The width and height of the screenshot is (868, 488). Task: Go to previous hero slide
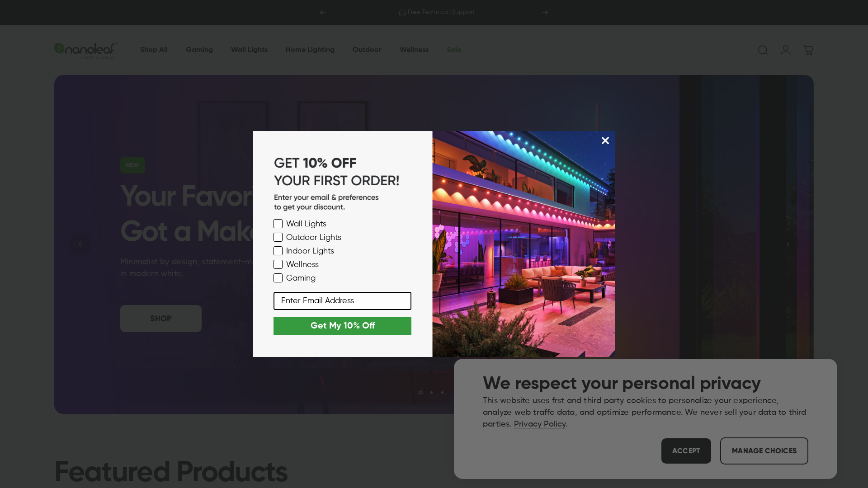click(80, 244)
